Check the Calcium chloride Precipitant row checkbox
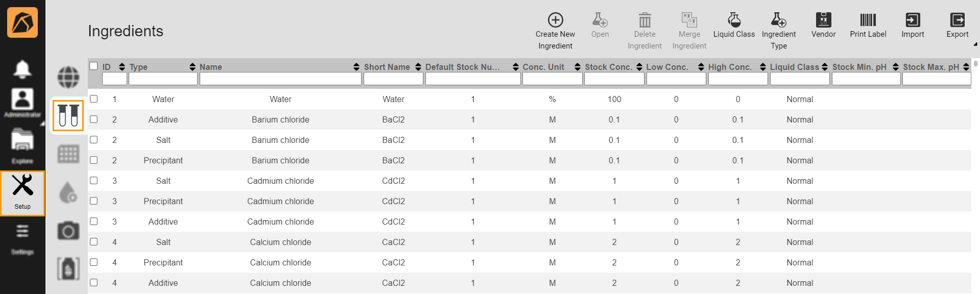The image size is (980, 294). click(x=93, y=262)
